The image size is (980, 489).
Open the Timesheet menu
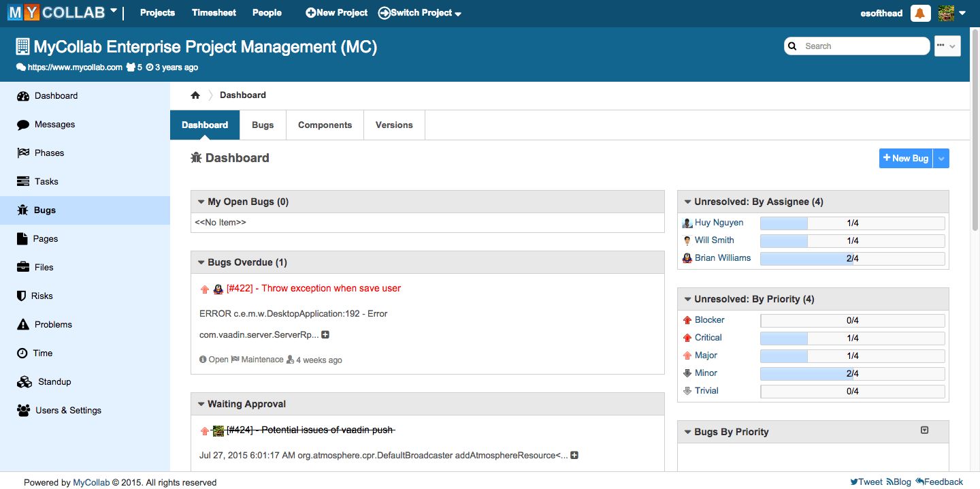coord(214,12)
